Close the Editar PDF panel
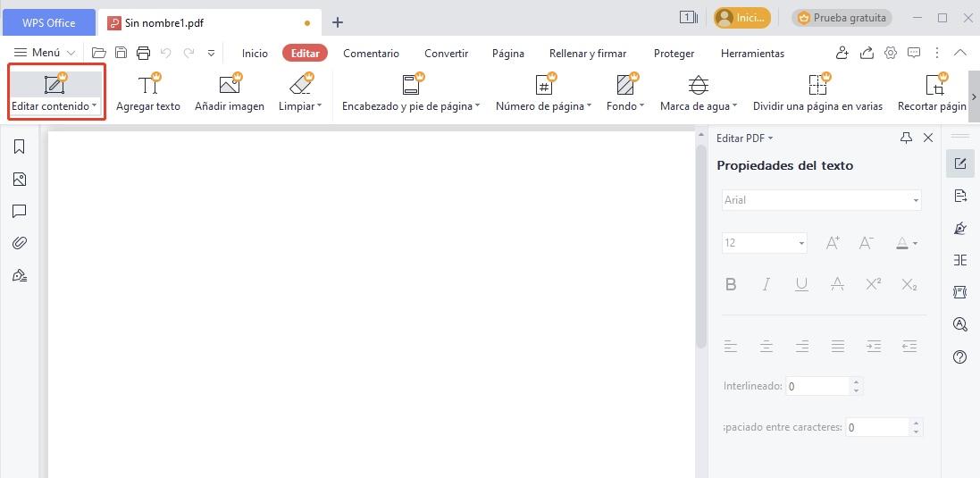The width and height of the screenshot is (980, 478). point(928,138)
